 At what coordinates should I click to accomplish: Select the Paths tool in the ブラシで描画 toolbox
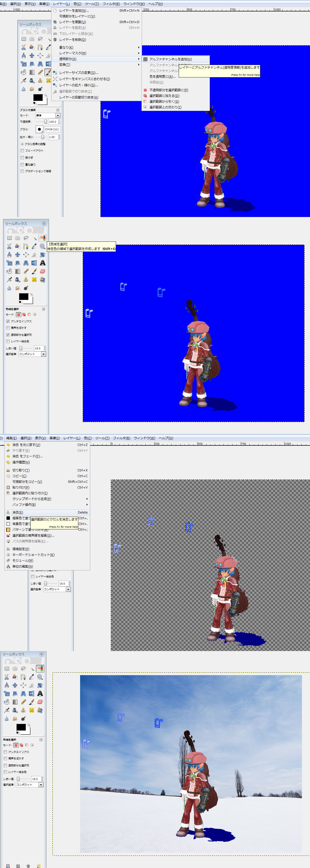pos(40,47)
